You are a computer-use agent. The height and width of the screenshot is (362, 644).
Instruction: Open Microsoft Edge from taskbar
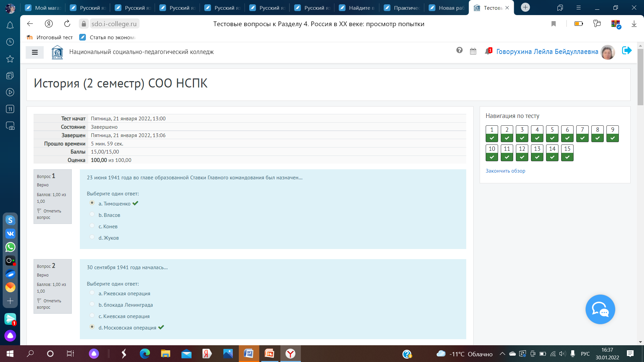[145, 354]
